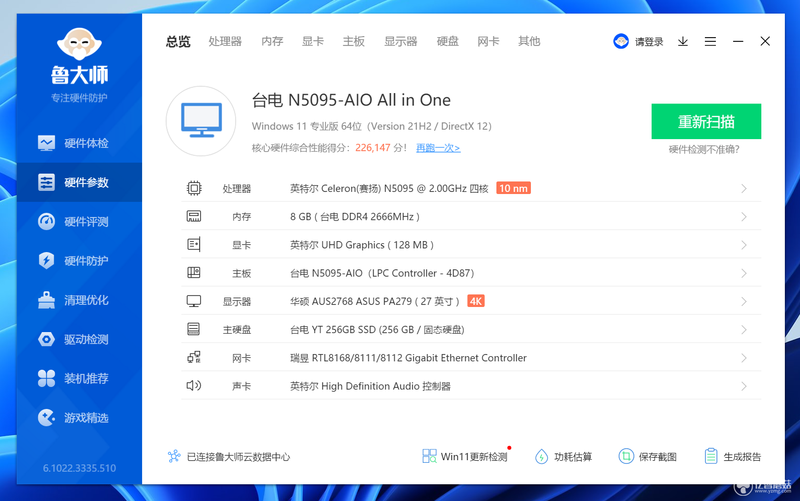
Task: Click the cloud data center status icon
Action: click(174, 457)
